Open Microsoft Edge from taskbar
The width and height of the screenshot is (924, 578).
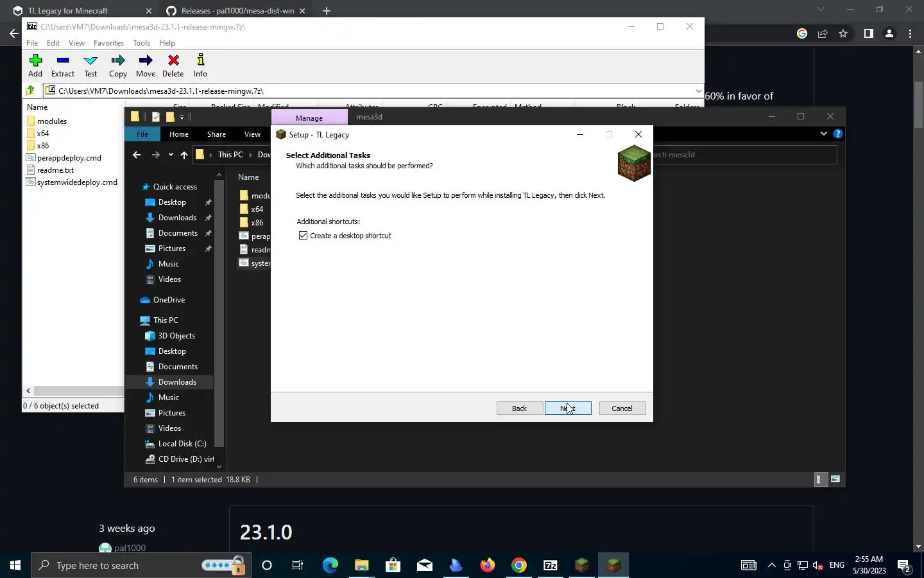coord(330,565)
